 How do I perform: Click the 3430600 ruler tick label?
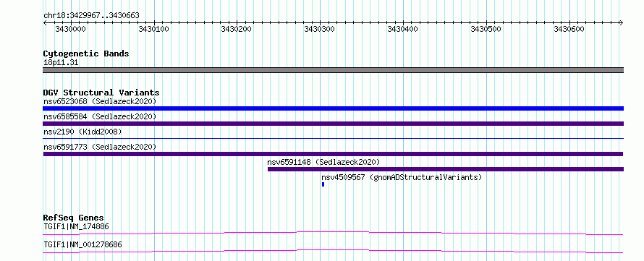pos(569,29)
